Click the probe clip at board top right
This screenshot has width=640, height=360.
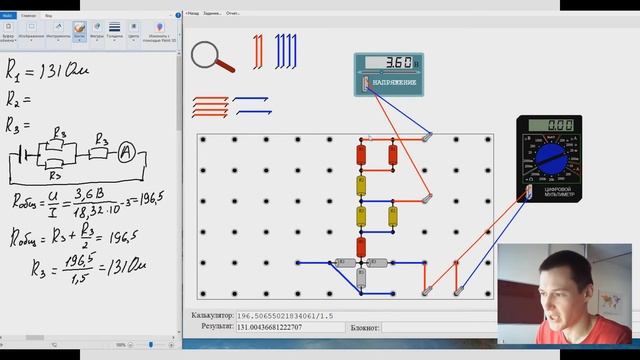tap(427, 137)
